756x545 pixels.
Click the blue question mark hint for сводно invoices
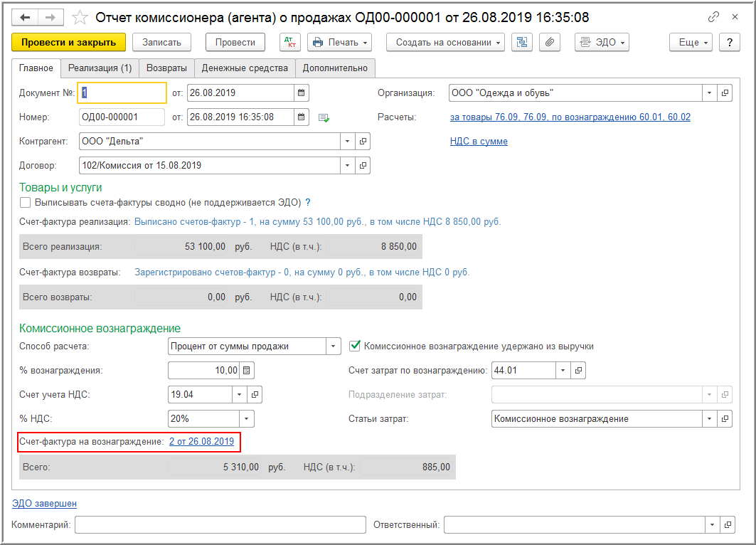[308, 203]
